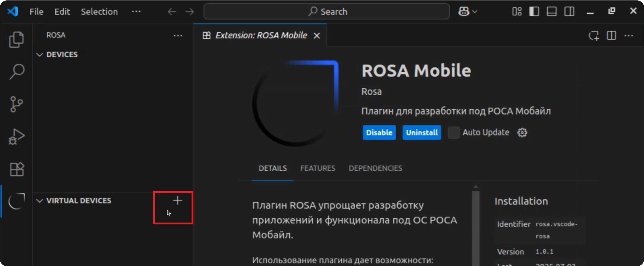Viewport: 644px width, 266px height.
Task: Click the VS Code logo icon
Action: tap(13, 11)
